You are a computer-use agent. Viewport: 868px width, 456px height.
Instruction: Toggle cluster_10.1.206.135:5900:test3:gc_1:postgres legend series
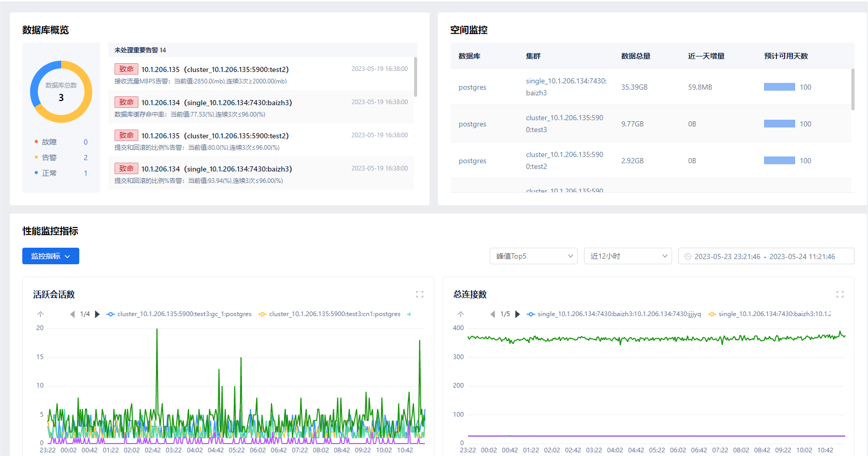(x=179, y=314)
